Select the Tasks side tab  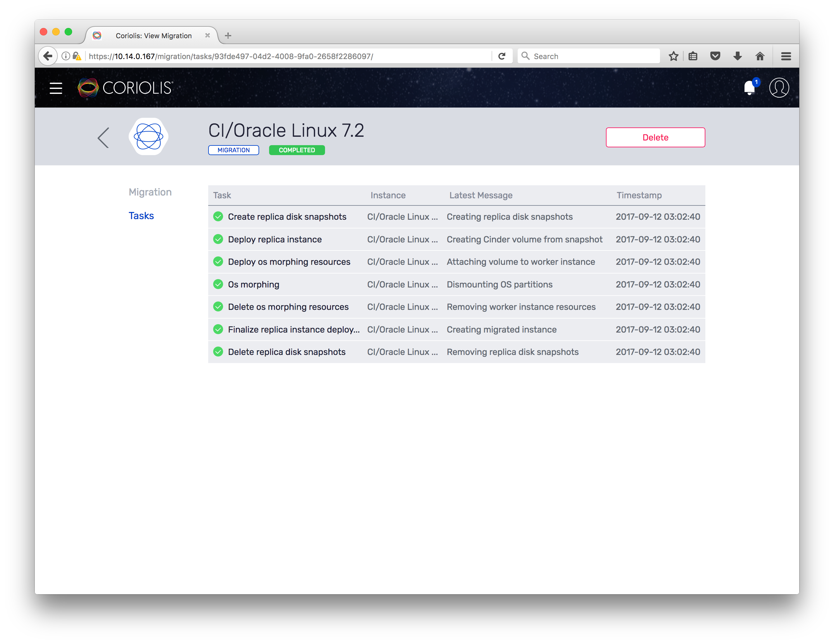pyautogui.click(x=141, y=216)
